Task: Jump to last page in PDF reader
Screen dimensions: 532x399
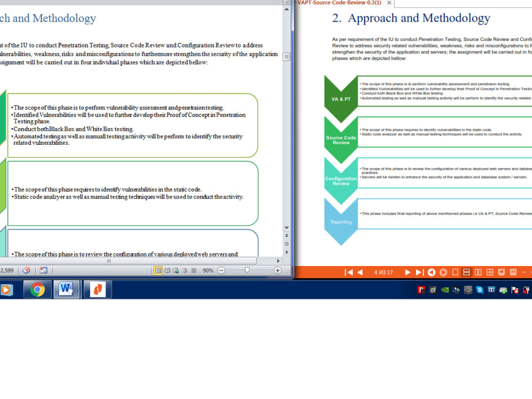Action: click(x=419, y=272)
